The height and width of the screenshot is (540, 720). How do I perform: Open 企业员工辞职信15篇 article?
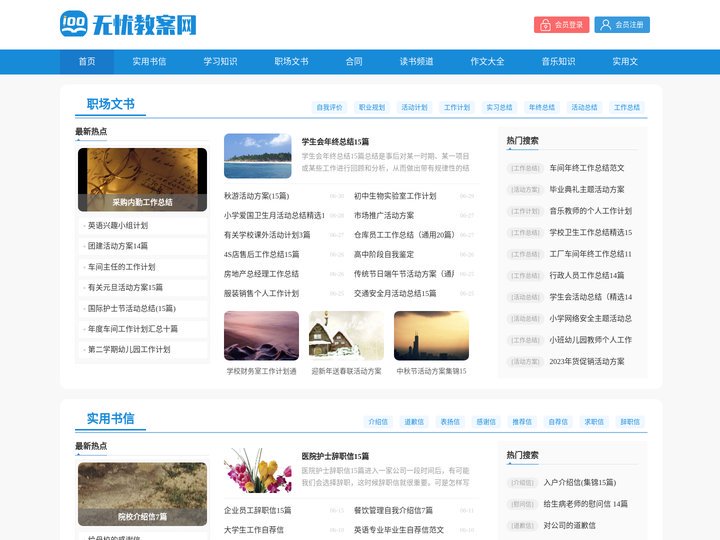pos(258,511)
